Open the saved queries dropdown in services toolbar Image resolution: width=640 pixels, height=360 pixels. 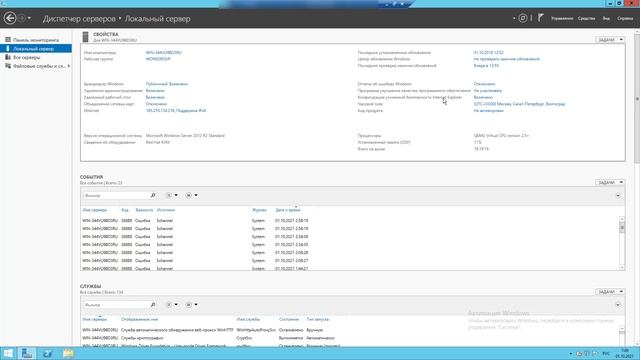coord(191,305)
